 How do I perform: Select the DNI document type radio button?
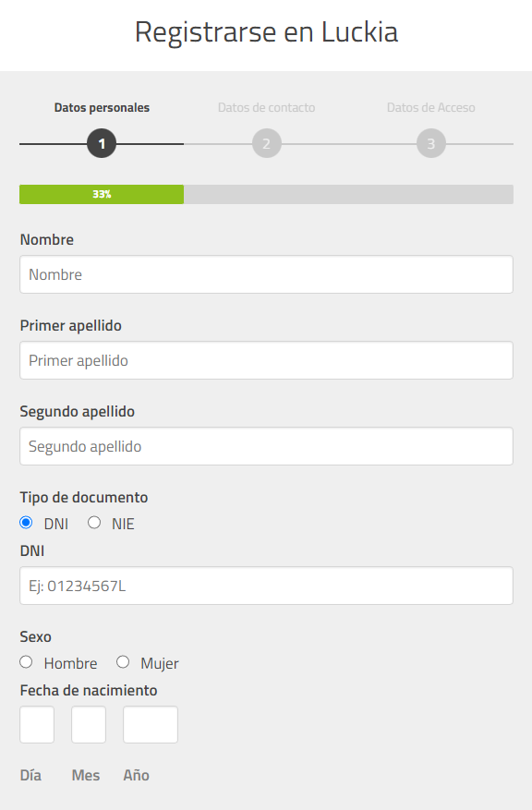click(x=26, y=522)
